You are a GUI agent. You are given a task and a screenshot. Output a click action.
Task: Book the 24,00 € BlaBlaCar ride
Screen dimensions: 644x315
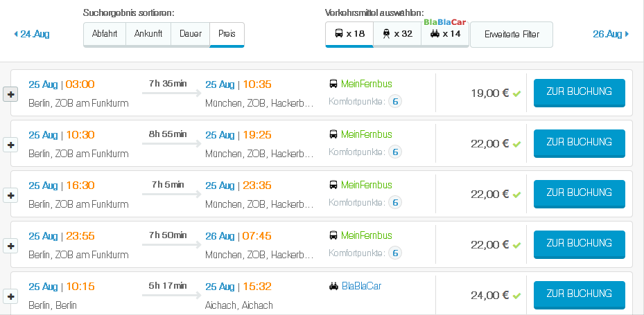coord(579,294)
